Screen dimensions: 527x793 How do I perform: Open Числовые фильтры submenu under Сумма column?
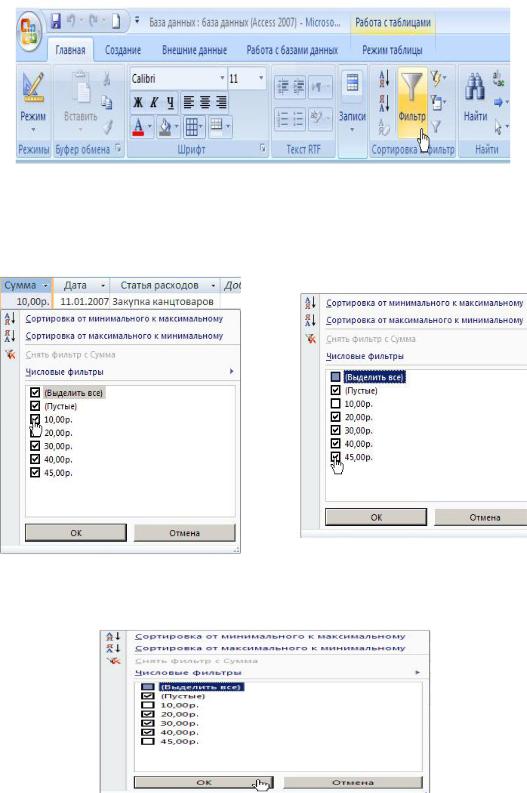tap(130, 372)
